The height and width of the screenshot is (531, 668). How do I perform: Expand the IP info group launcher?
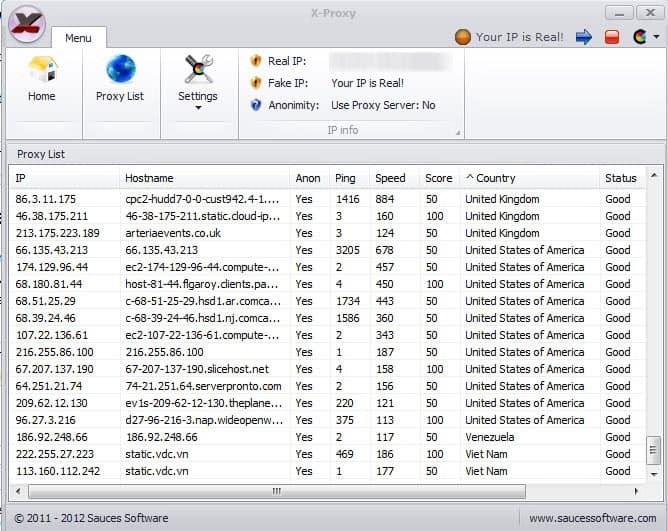458,133
